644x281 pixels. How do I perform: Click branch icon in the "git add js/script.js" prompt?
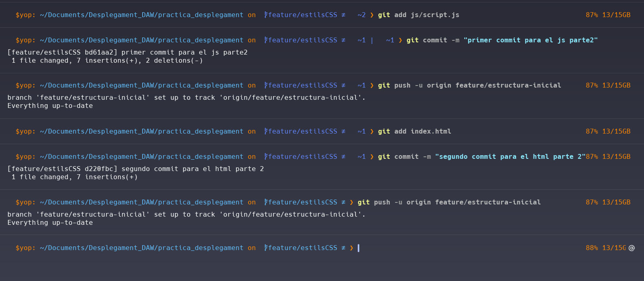[266, 15]
